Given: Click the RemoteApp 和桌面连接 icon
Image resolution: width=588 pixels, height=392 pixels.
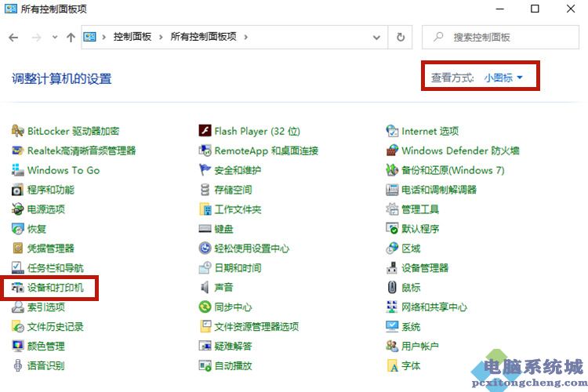Looking at the screenshot, I should (x=205, y=151).
